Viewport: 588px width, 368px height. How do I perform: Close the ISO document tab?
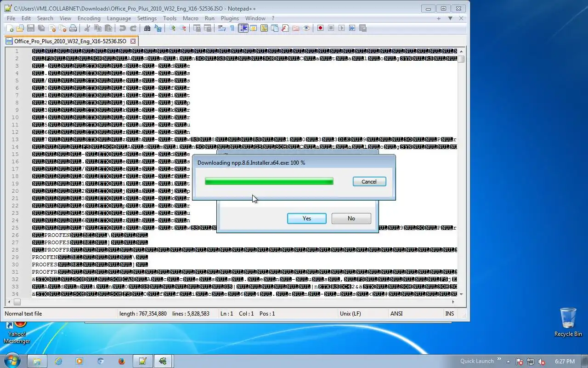click(x=133, y=41)
